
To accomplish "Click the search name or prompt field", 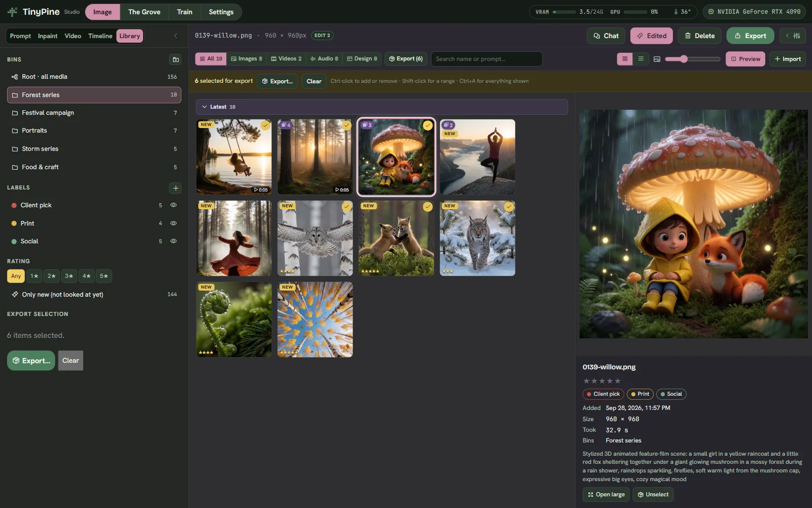I will pos(486,59).
